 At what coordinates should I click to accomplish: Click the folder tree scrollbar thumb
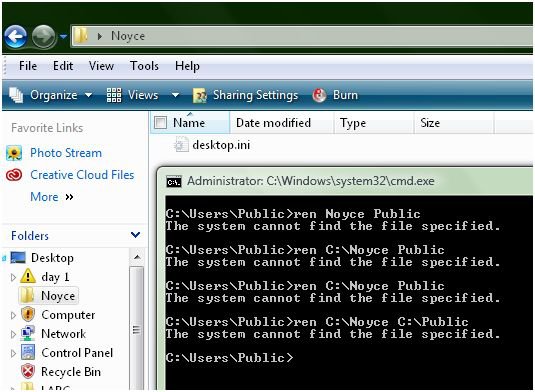coord(136,329)
